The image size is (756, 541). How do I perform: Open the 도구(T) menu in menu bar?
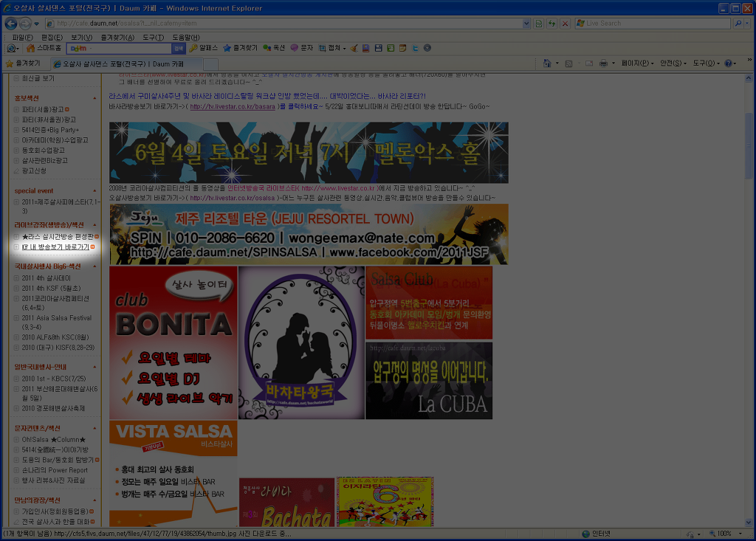(x=154, y=38)
